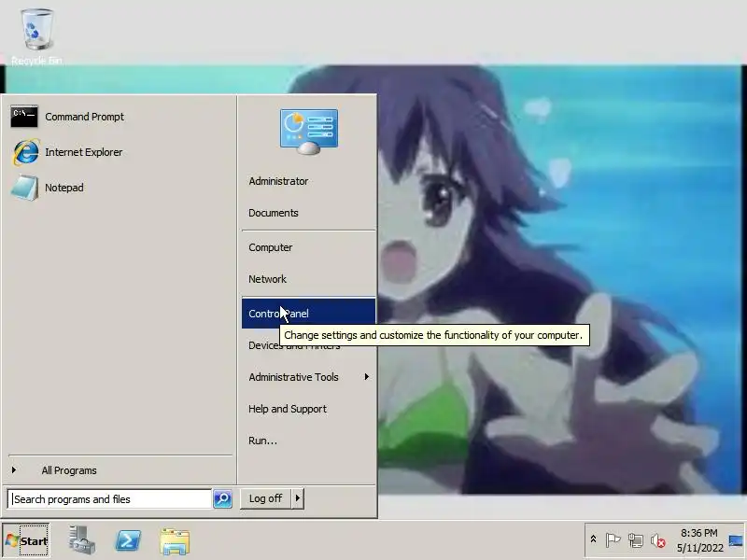Click the network status tray icon
Viewport: 747px width, 560px height.
pos(636,540)
